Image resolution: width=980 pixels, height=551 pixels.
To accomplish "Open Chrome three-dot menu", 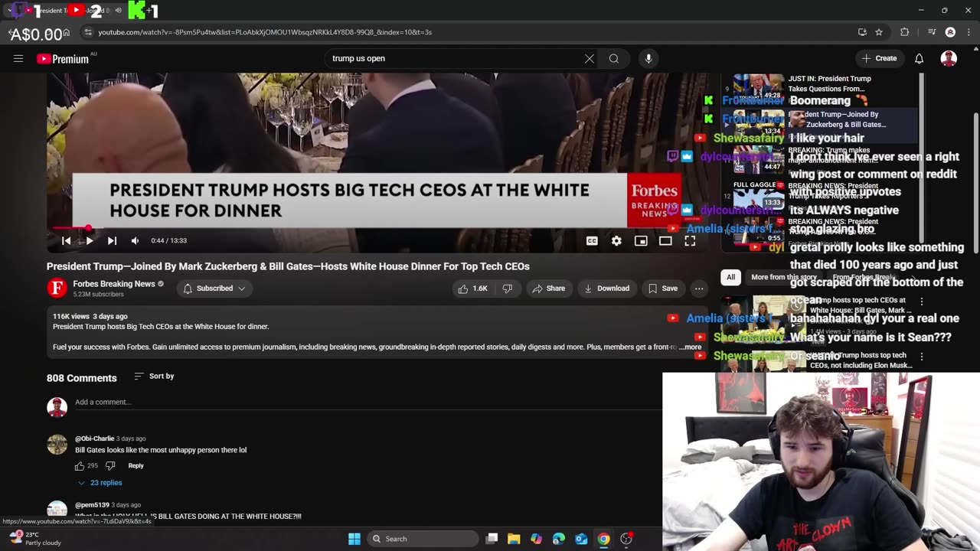I will [968, 32].
